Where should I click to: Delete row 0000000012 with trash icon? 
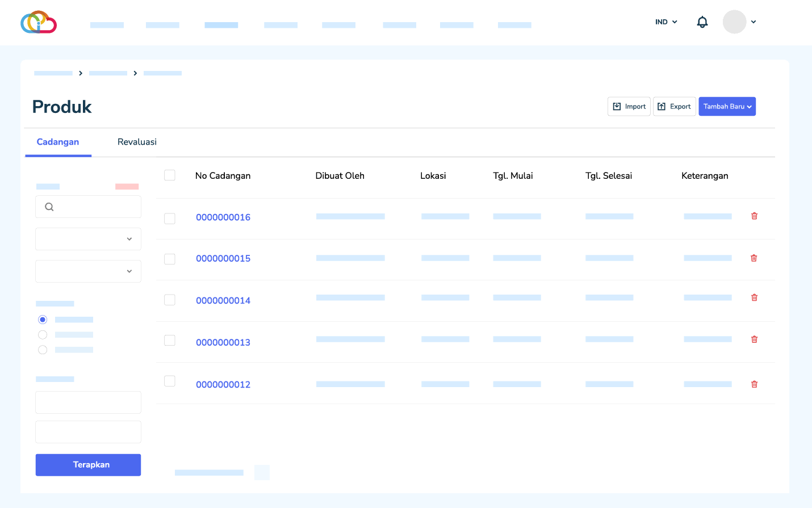[x=754, y=384]
